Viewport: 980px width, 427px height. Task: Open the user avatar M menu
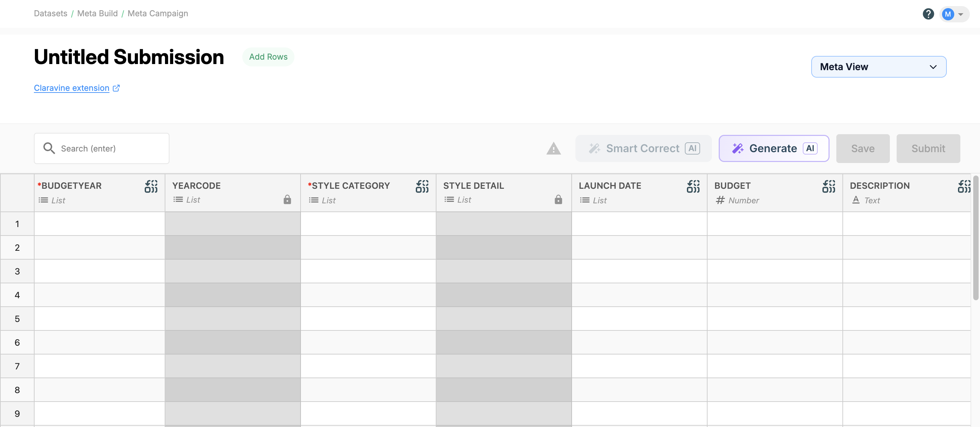954,14
